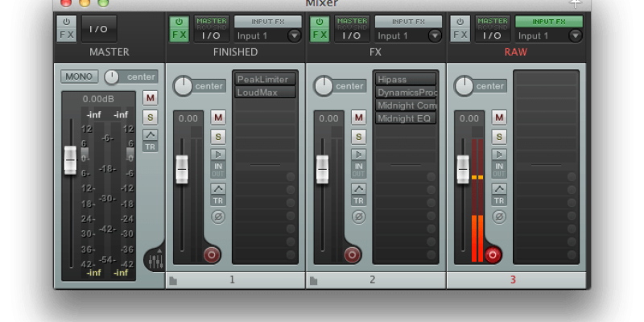
Task: Select the PeakLimiter plugin in the FX list
Action: tap(265, 80)
